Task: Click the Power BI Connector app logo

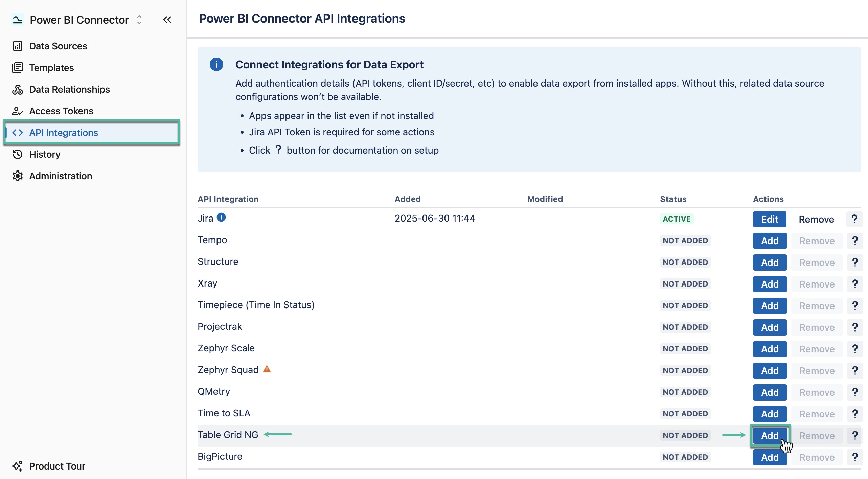Action: pyautogui.click(x=18, y=19)
